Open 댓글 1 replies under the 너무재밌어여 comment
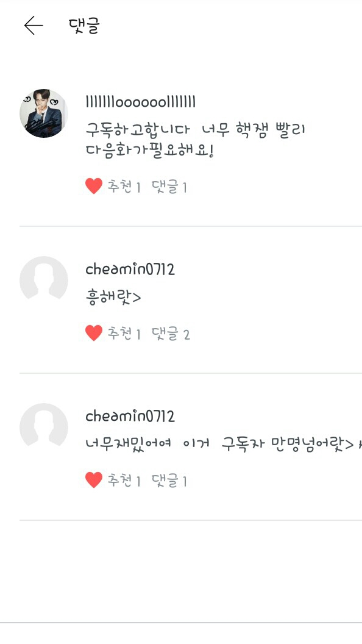This screenshot has width=362, height=644. tap(169, 481)
